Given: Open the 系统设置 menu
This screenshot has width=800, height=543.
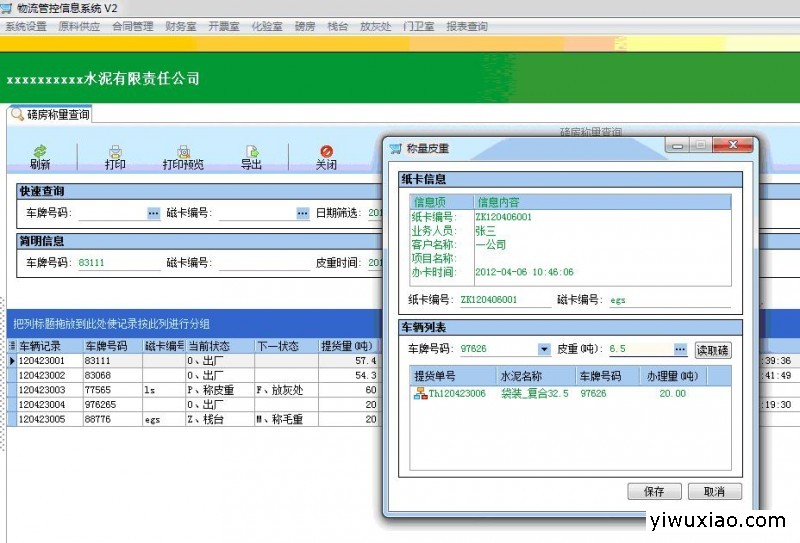Looking at the screenshot, I should click(26, 26).
